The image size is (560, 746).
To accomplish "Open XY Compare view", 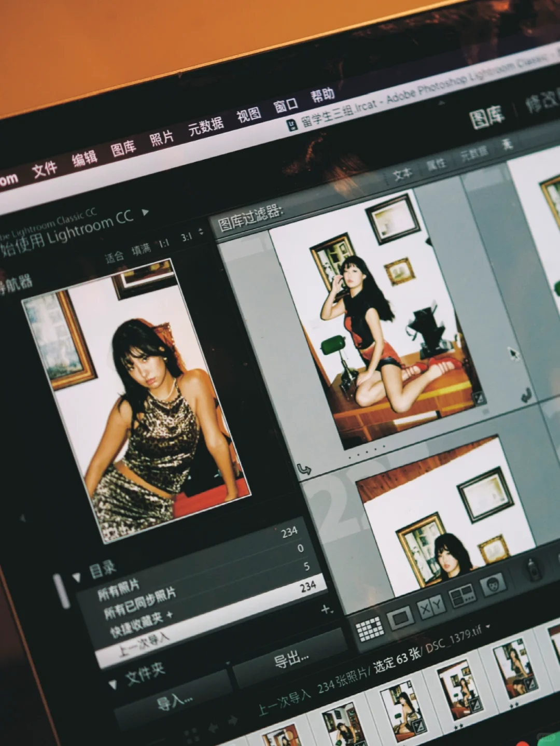I will [x=431, y=607].
